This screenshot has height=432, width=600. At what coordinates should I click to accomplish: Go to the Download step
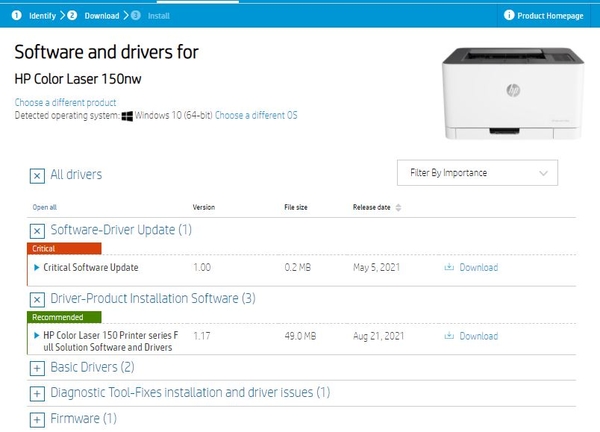[102, 16]
